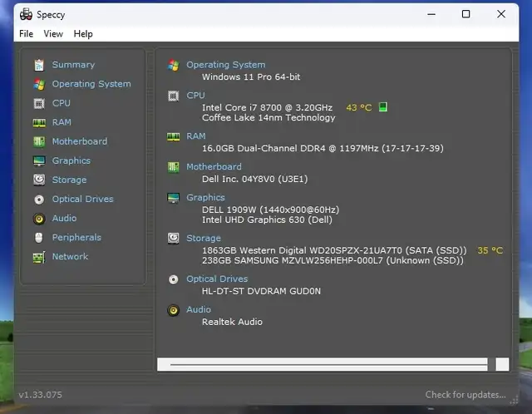Show Motherboard details from sidebar
Image resolution: width=532 pixels, height=414 pixels.
pyautogui.click(x=80, y=141)
